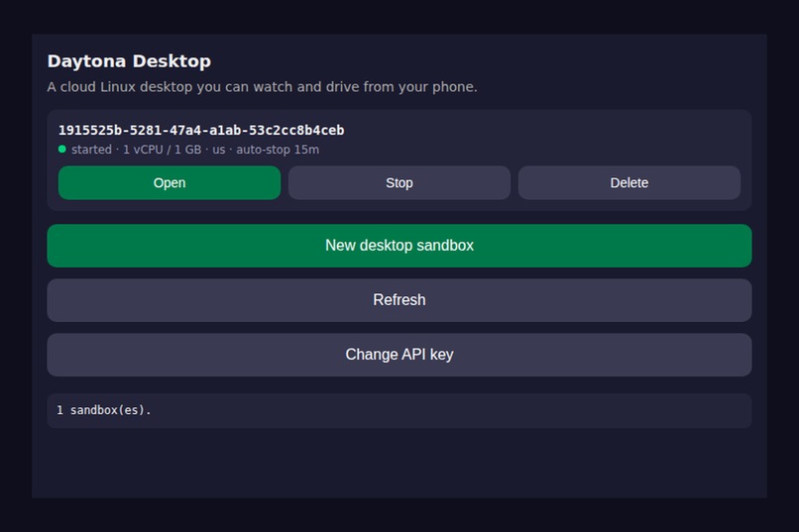799x532 pixels.
Task: Click the '1 sandbox(es).' status message
Action: coord(104,410)
